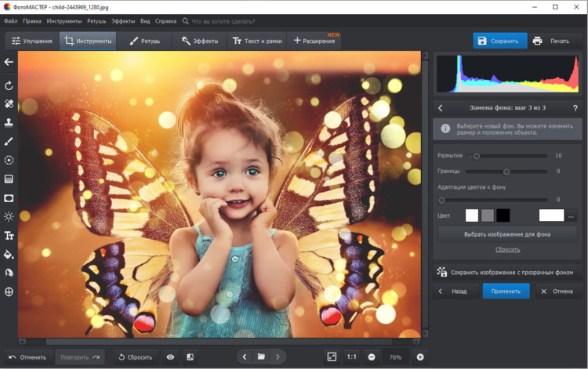
Task: Select the vignette rectangle tool
Action: (9, 197)
